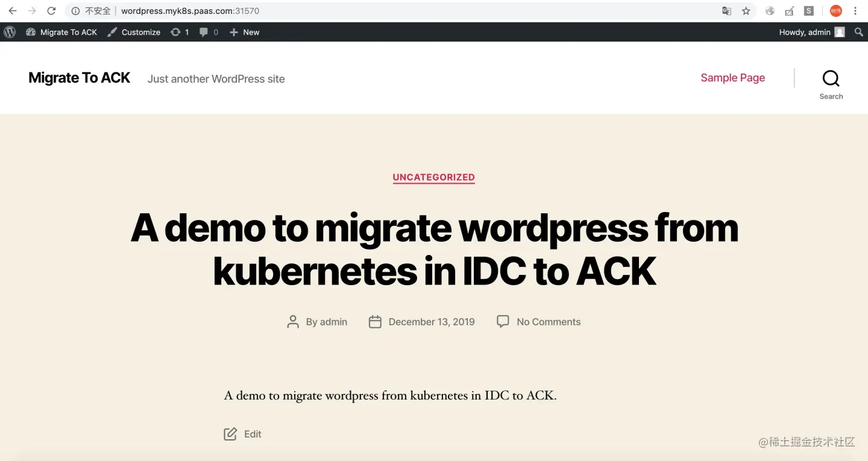Image resolution: width=868 pixels, height=461 pixels.
Task: Click New in the admin bar
Action: (244, 32)
